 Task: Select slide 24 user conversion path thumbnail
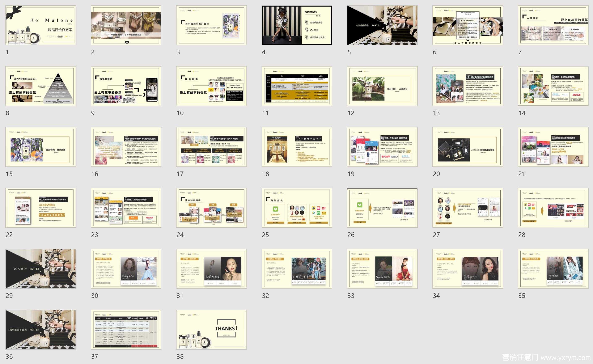[212, 208]
